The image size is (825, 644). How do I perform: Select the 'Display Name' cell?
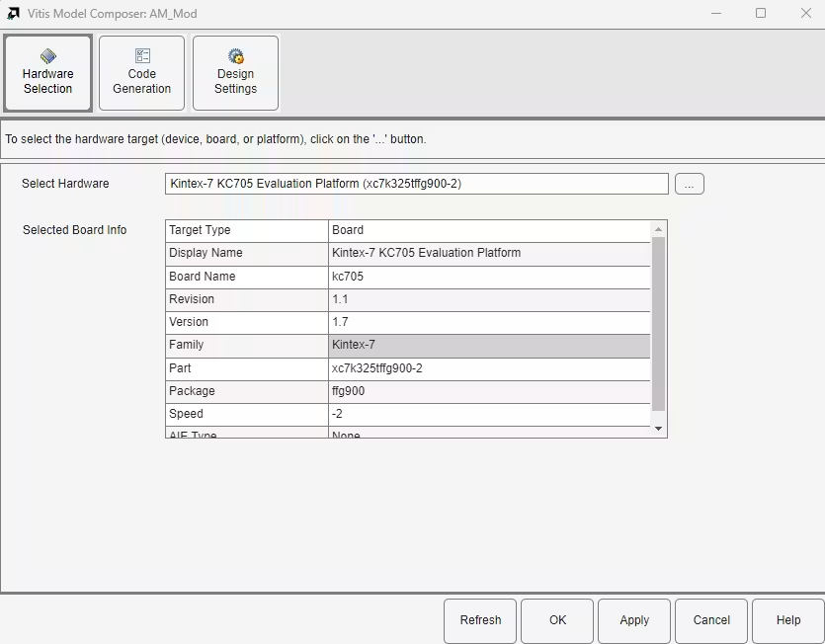(x=247, y=253)
